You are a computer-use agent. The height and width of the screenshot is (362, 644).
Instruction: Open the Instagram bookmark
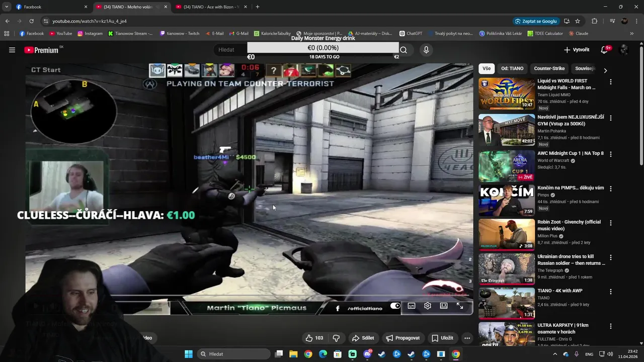coord(90,34)
